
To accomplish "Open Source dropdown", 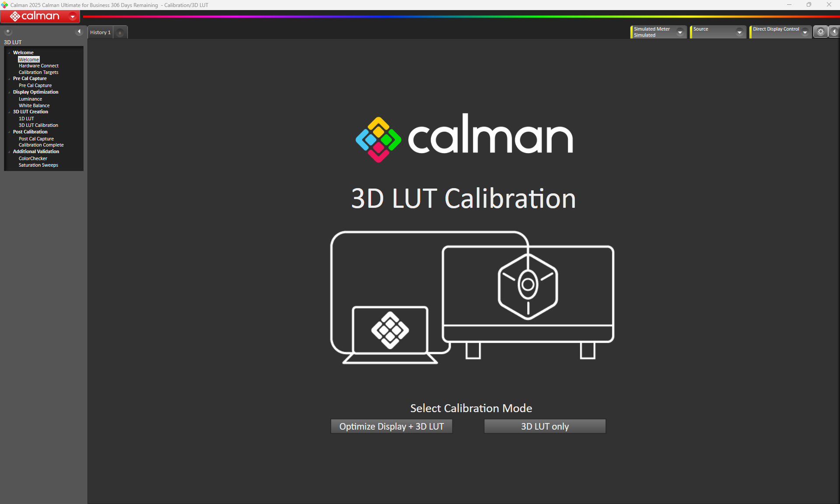I will pos(739,32).
